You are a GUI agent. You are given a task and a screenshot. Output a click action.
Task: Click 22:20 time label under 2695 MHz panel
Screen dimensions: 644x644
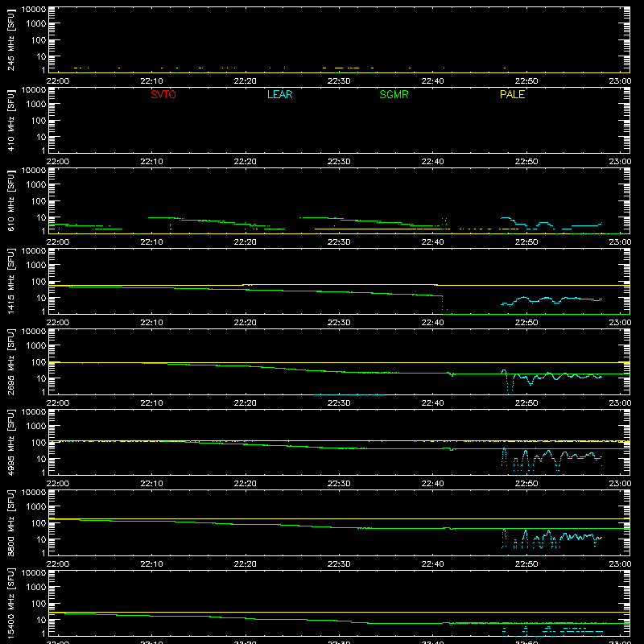point(246,403)
